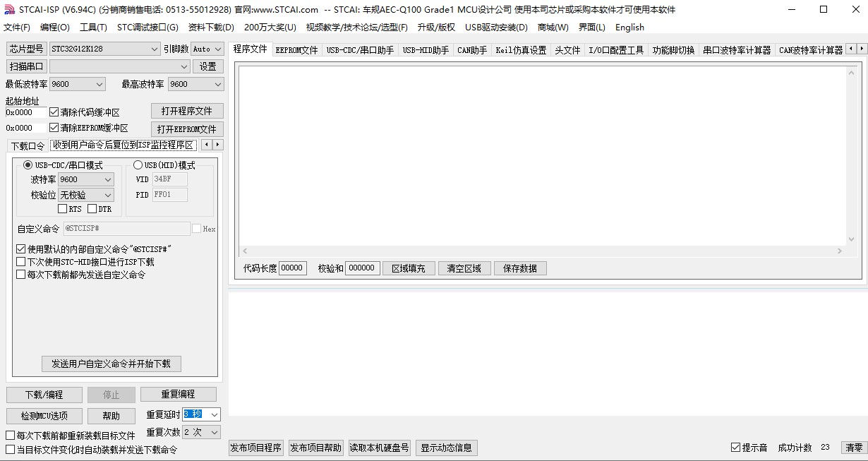This screenshot has height=461, width=868.
Task: Click the 帮助 button
Action: coord(111,416)
